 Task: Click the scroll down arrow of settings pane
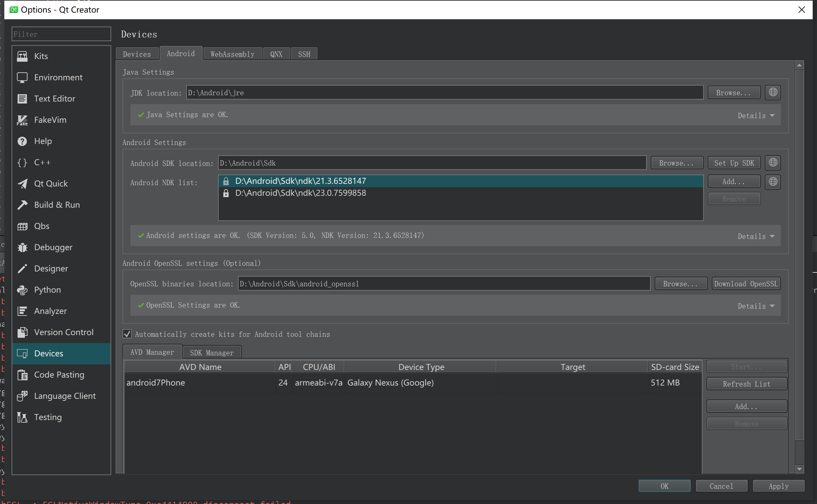click(x=799, y=469)
